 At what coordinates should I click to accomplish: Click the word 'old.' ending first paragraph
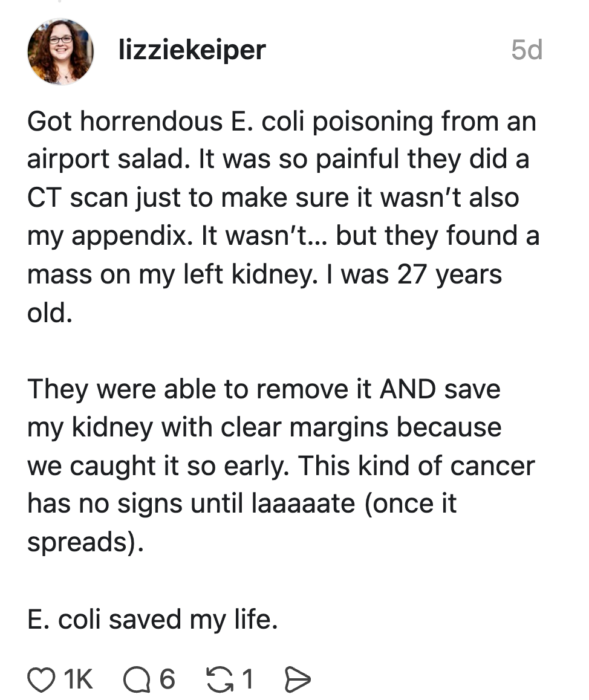pos(50,313)
